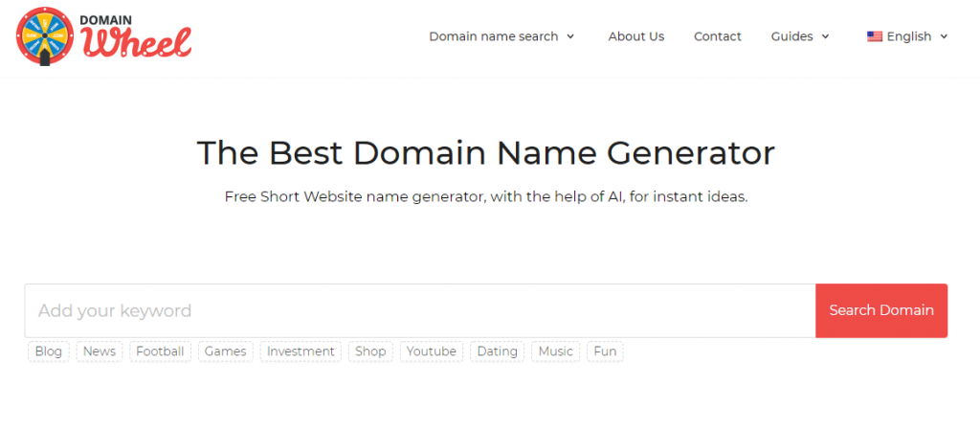Image resolution: width=980 pixels, height=431 pixels.
Task: Select the Games keyword tag
Action: coord(225,352)
